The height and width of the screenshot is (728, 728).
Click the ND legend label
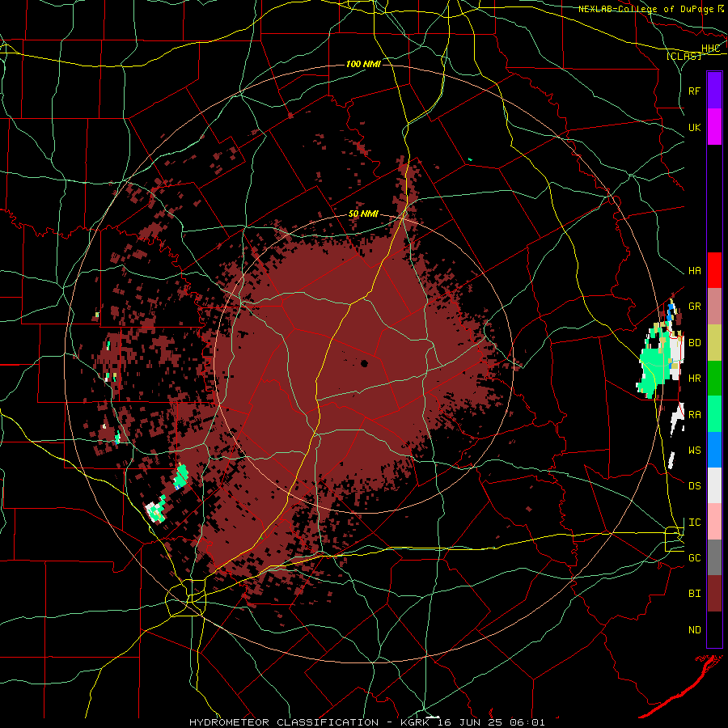(694, 630)
